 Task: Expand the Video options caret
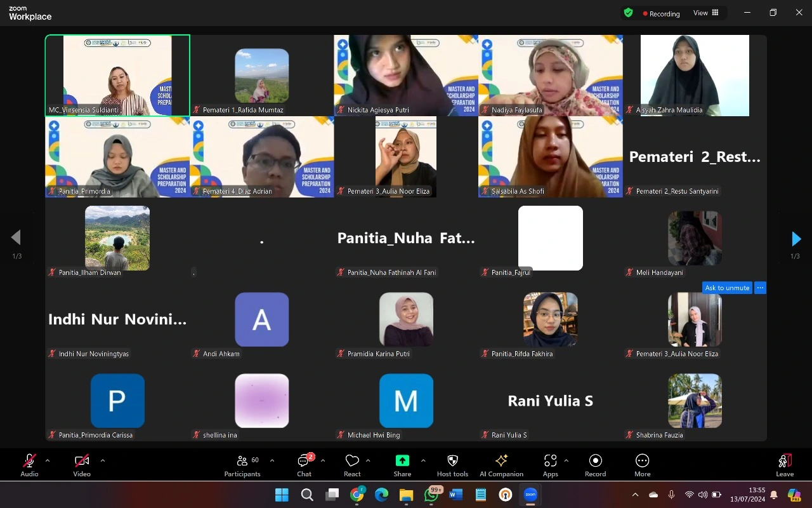click(x=103, y=460)
